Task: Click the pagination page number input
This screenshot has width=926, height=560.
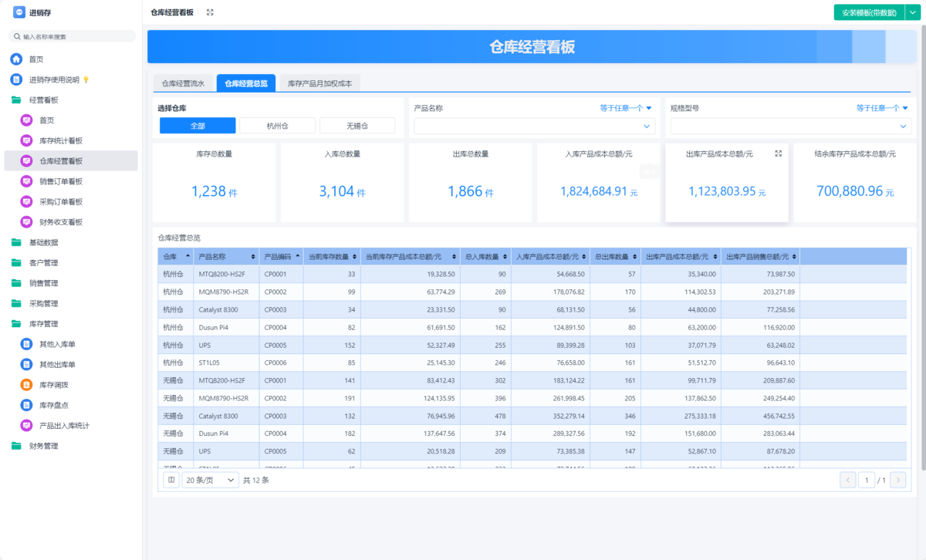Action: [867, 481]
